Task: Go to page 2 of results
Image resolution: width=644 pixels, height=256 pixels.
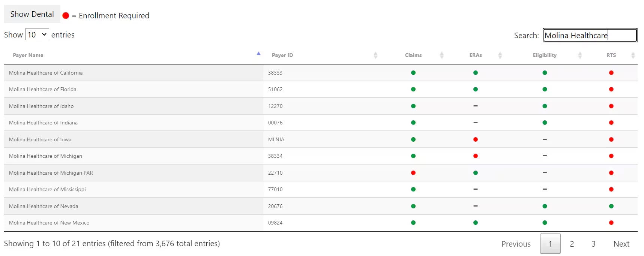Action: pyautogui.click(x=572, y=244)
